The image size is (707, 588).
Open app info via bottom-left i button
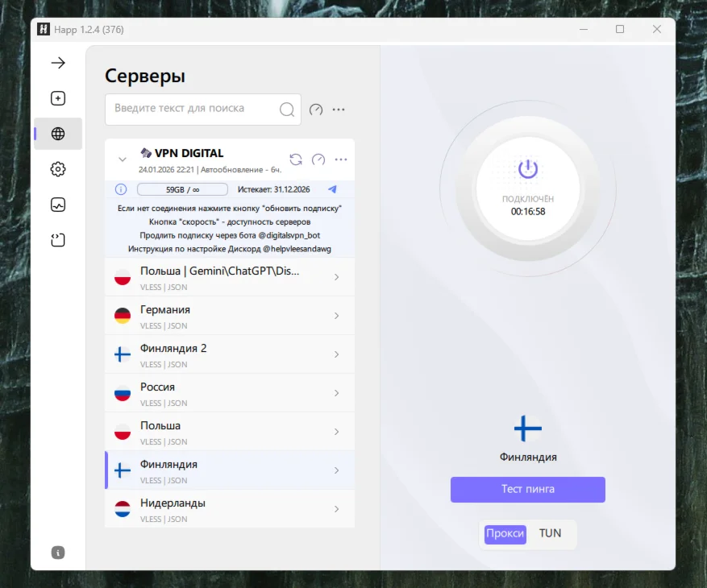click(x=57, y=553)
